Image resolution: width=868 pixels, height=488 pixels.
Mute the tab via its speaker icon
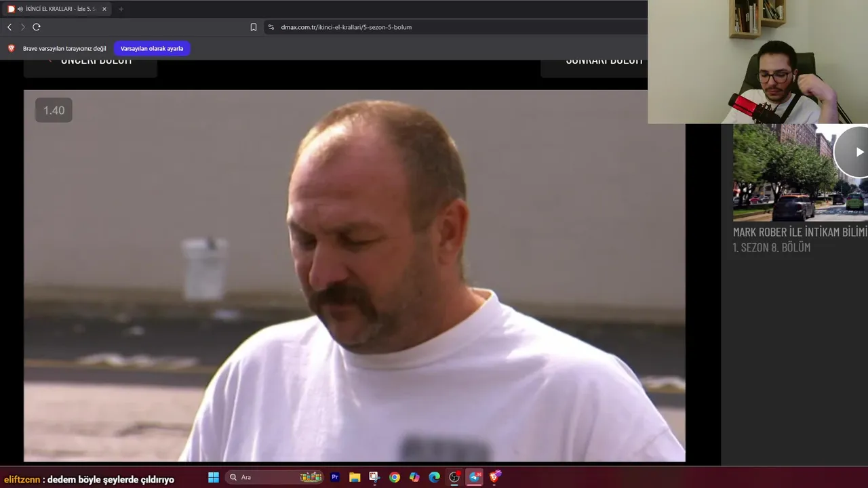(x=20, y=9)
